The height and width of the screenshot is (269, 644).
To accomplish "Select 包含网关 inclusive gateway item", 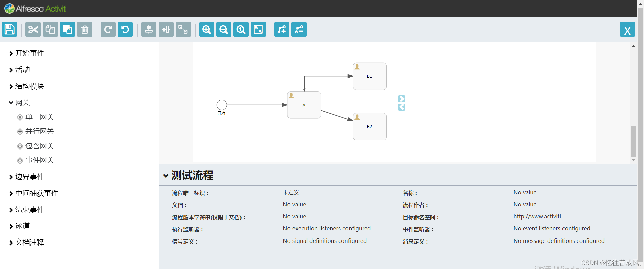I will (36, 146).
